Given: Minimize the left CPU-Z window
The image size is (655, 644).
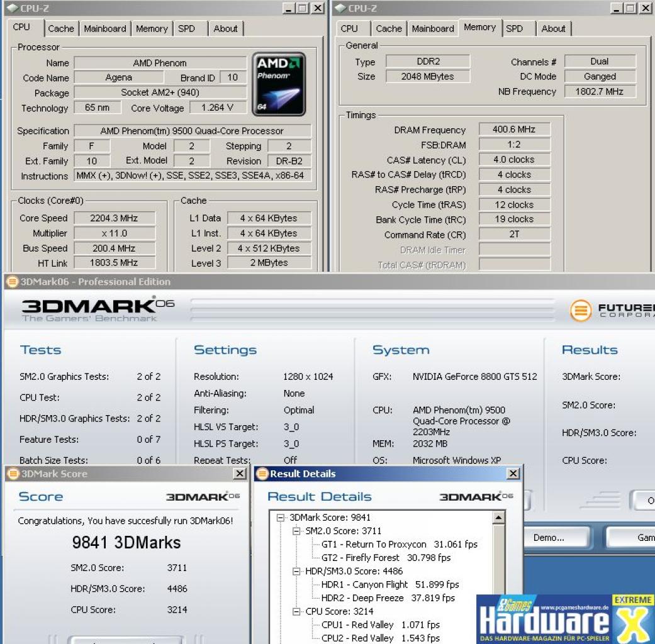Looking at the screenshot, I should pos(289,8).
